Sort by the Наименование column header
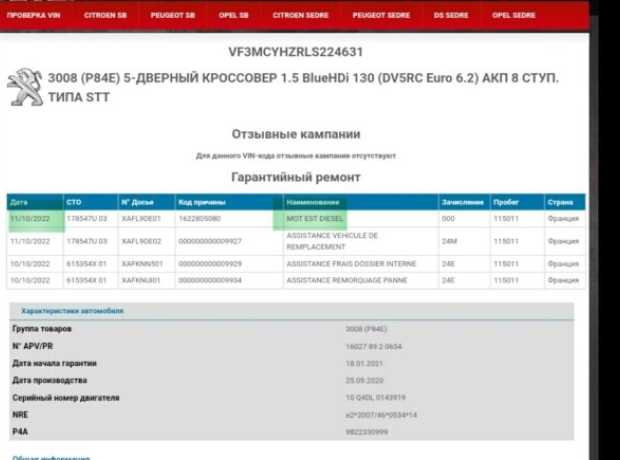 [x=361, y=203]
